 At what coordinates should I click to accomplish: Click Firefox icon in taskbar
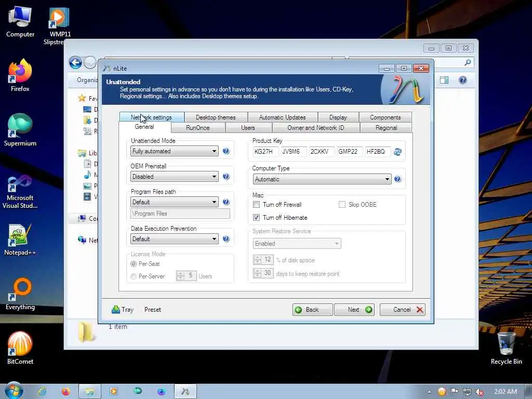point(66,391)
